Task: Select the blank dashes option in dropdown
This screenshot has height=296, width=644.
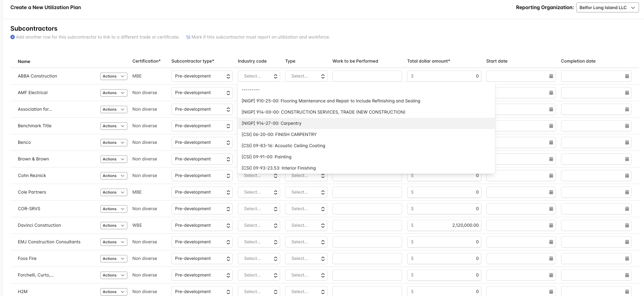Action: click(366, 90)
